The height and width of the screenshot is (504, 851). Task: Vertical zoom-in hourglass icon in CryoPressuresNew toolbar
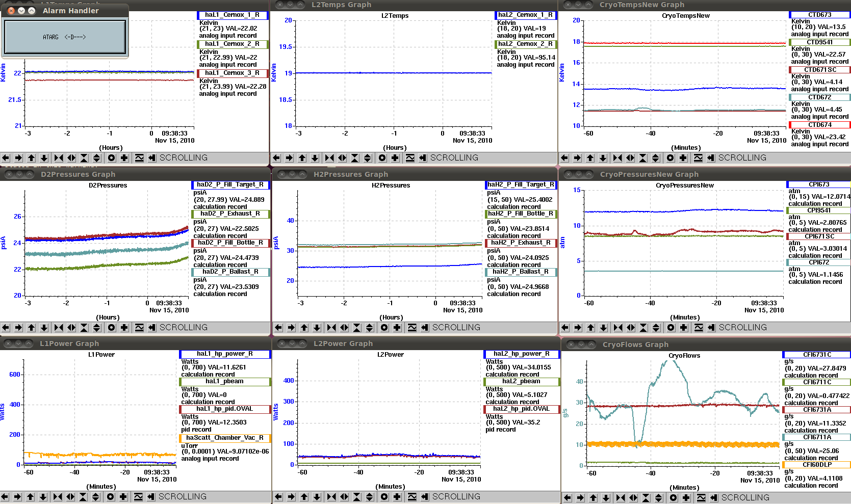(x=643, y=328)
